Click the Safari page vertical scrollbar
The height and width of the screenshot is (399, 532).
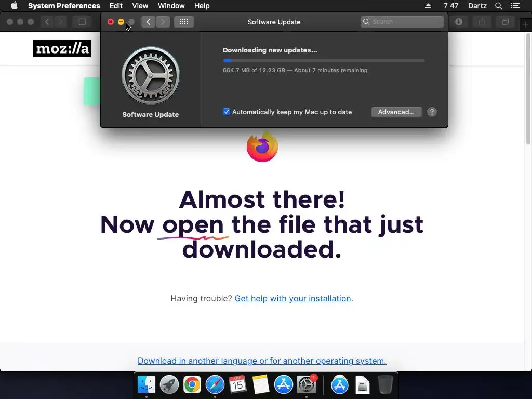coord(528,89)
